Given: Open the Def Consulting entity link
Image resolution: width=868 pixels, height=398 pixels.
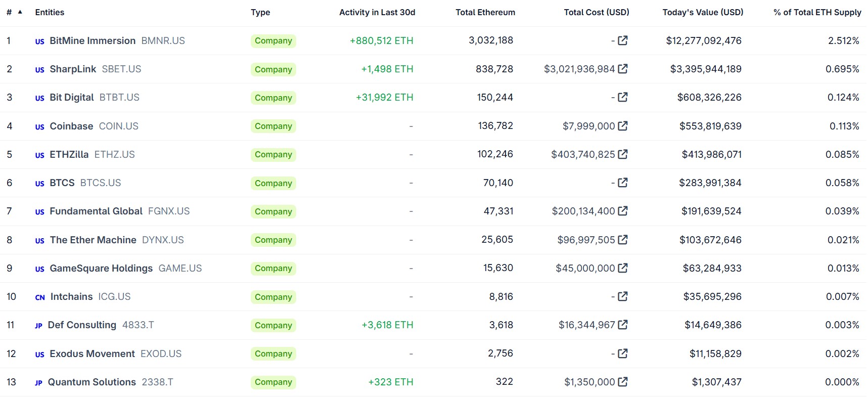Looking at the screenshot, I should click(x=82, y=325).
